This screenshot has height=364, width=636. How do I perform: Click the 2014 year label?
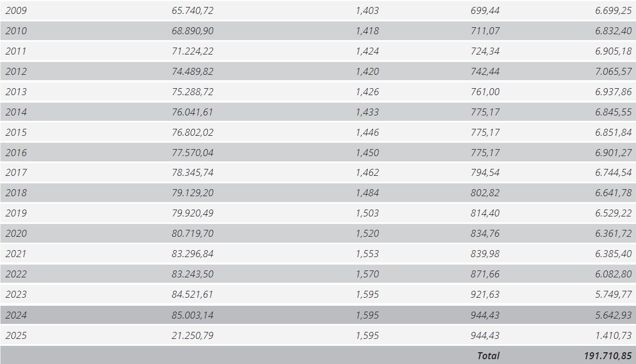pyautogui.click(x=16, y=112)
